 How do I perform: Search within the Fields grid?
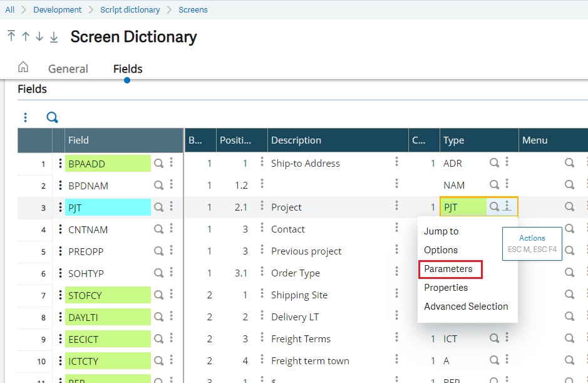click(x=52, y=117)
